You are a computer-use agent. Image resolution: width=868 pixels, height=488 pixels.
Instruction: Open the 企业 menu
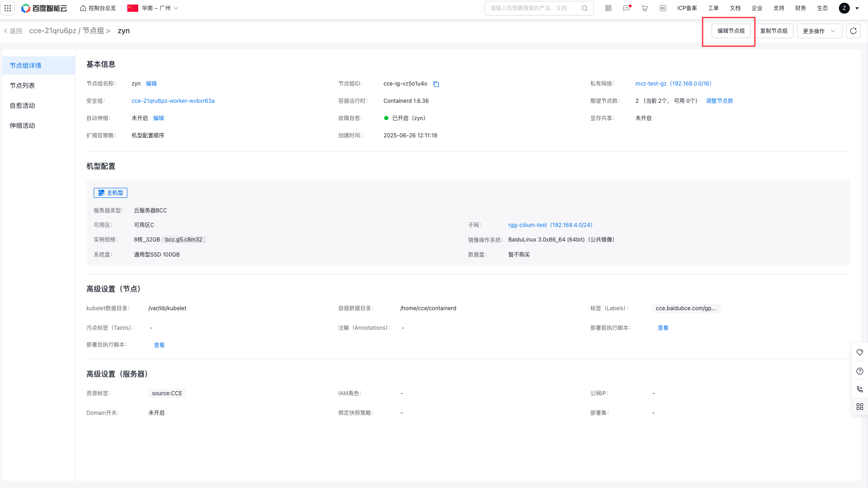[757, 8]
